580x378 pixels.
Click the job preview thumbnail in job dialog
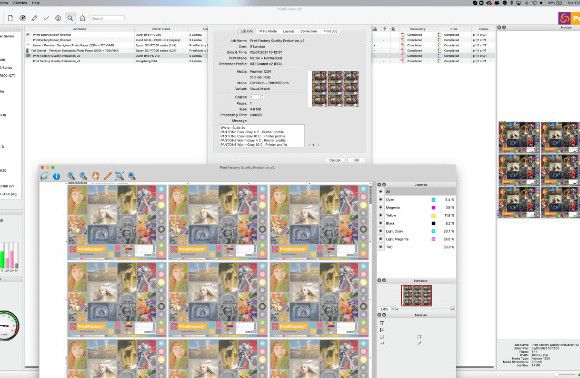pyautogui.click(x=335, y=89)
